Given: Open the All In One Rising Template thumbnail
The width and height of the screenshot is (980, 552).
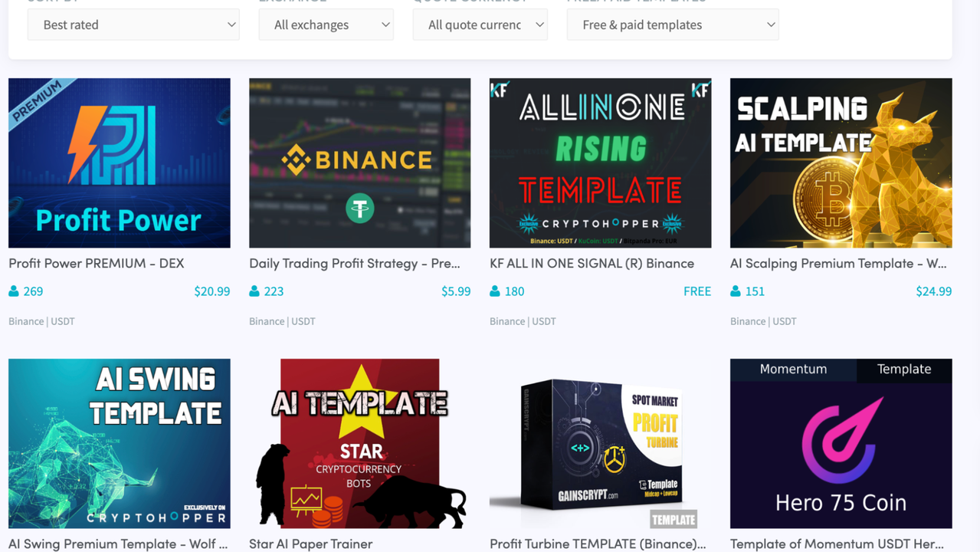Looking at the screenshot, I should click(x=601, y=163).
